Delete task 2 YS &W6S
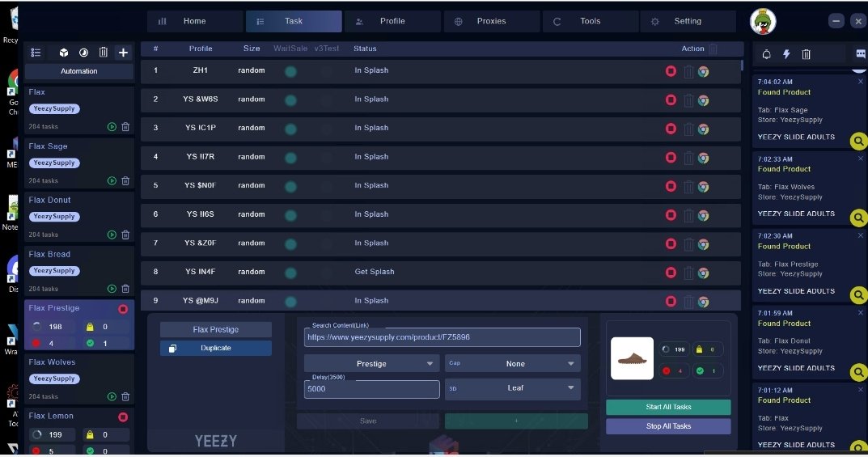 point(688,100)
